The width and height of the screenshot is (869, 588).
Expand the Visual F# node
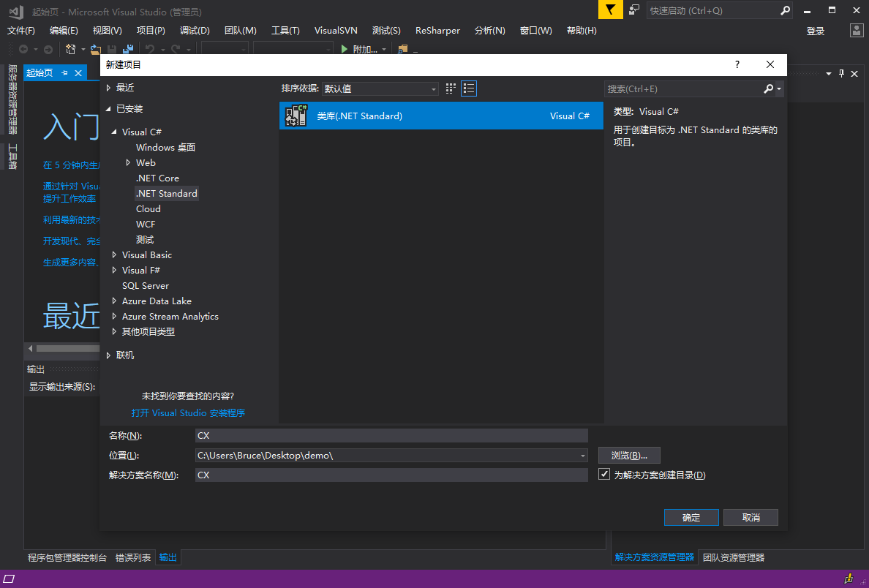click(114, 270)
